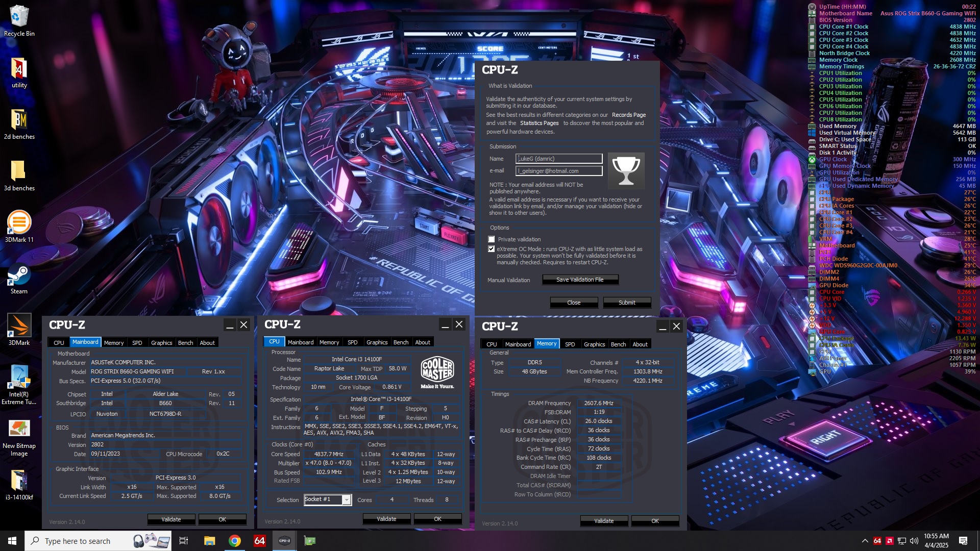Select the CPU-Z taskbar icon
980x551 pixels.
[x=285, y=541]
